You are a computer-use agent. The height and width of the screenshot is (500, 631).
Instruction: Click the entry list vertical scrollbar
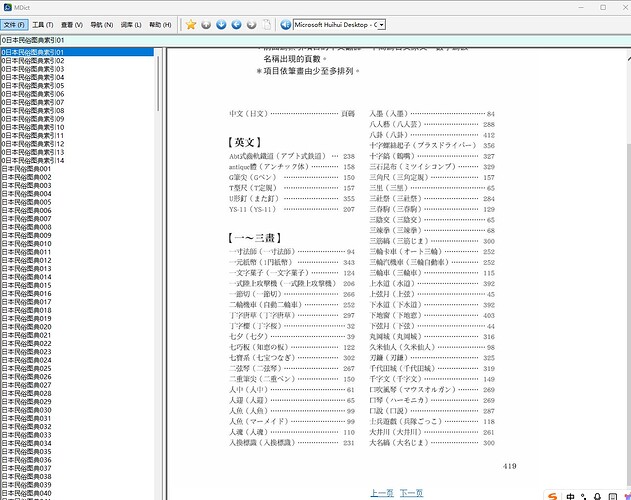pos(158,274)
